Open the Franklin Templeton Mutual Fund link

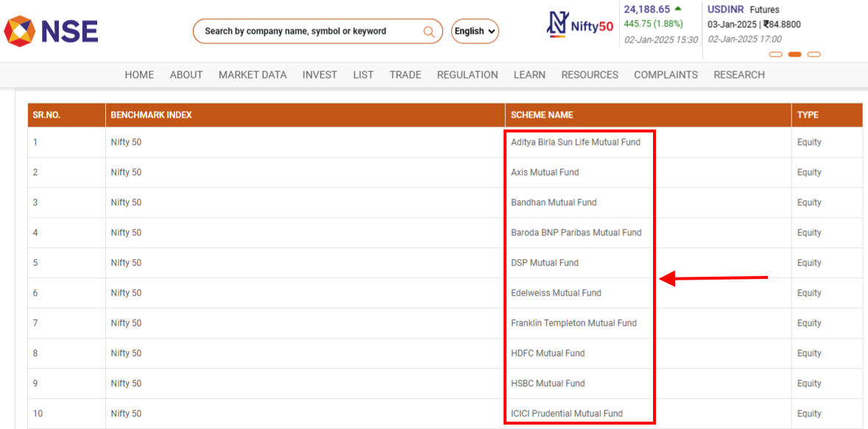[574, 323]
